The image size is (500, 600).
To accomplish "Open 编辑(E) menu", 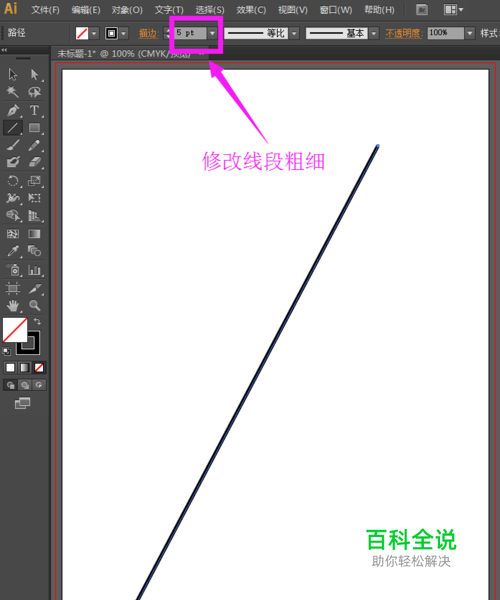I will point(86,10).
